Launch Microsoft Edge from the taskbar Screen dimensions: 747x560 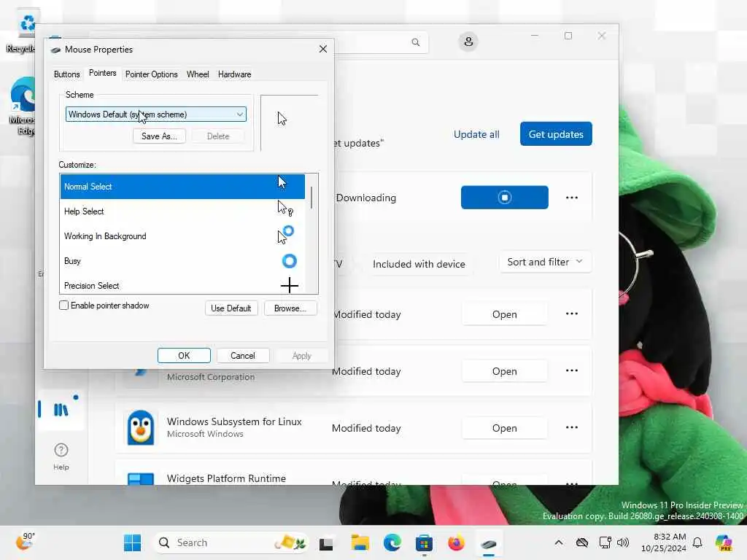point(392,542)
